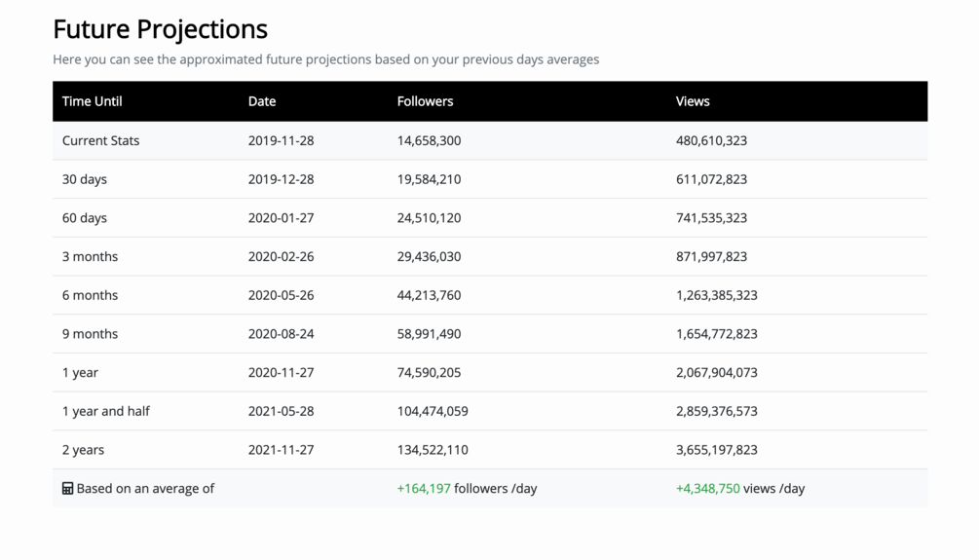This screenshot has width=979, height=560.
Task: Click the calculator icon beside 'Based on an average of'
Action: (x=68, y=489)
